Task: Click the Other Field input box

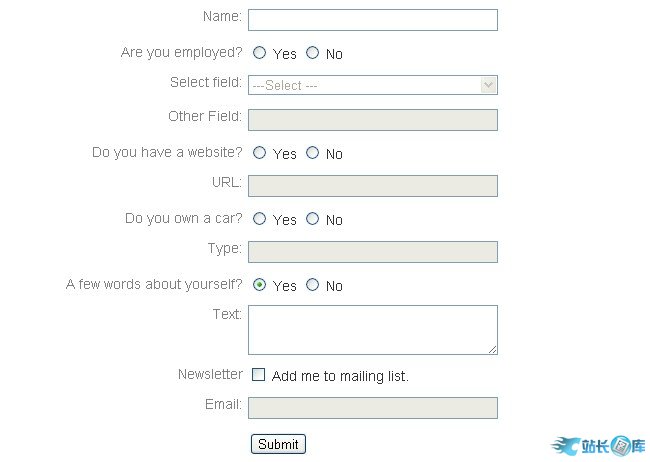Action: point(372,120)
